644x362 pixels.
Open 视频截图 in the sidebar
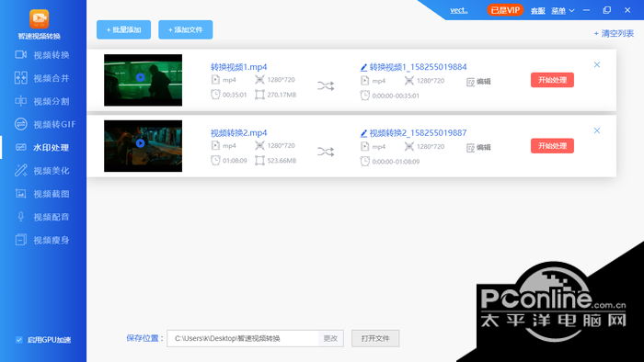pyautogui.click(x=42, y=194)
